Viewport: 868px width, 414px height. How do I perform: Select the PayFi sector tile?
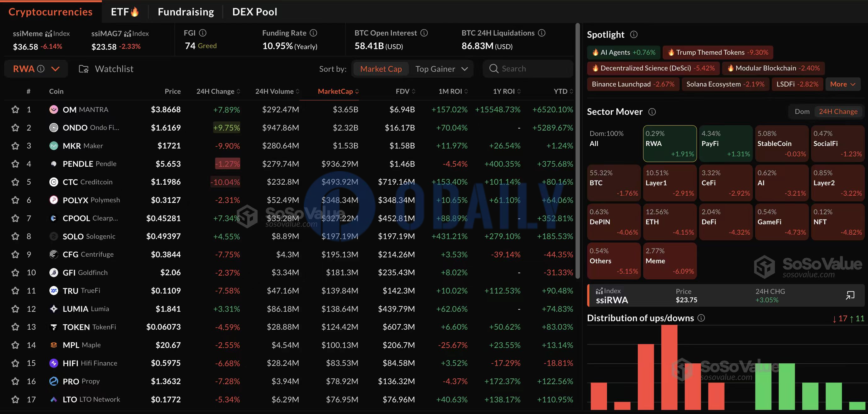[x=726, y=144]
